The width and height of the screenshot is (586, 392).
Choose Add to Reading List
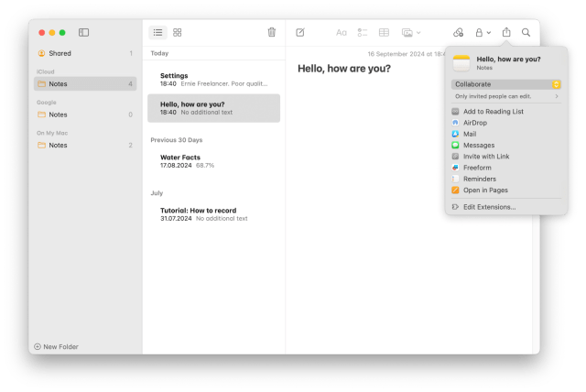pyautogui.click(x=506, y=112)
